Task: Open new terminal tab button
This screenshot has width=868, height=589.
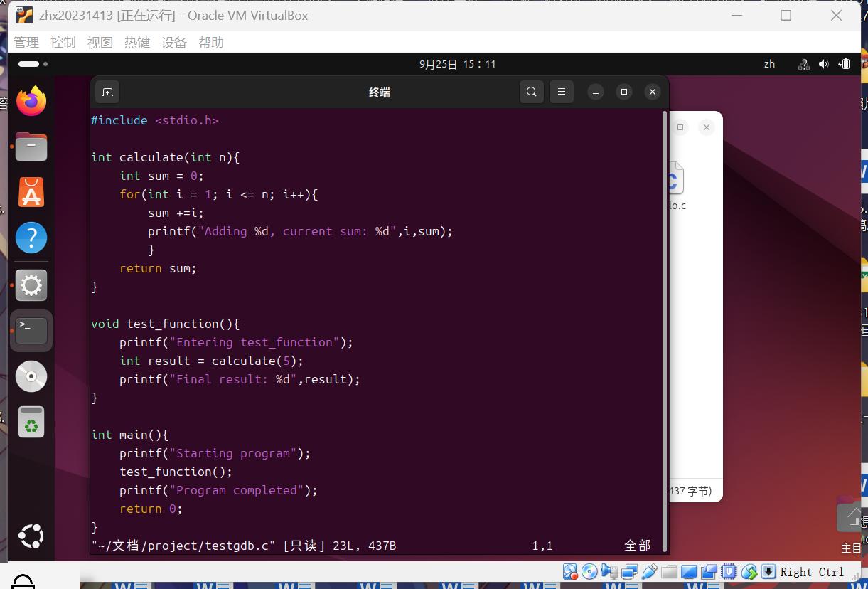Action: click(x=107, y=92)
